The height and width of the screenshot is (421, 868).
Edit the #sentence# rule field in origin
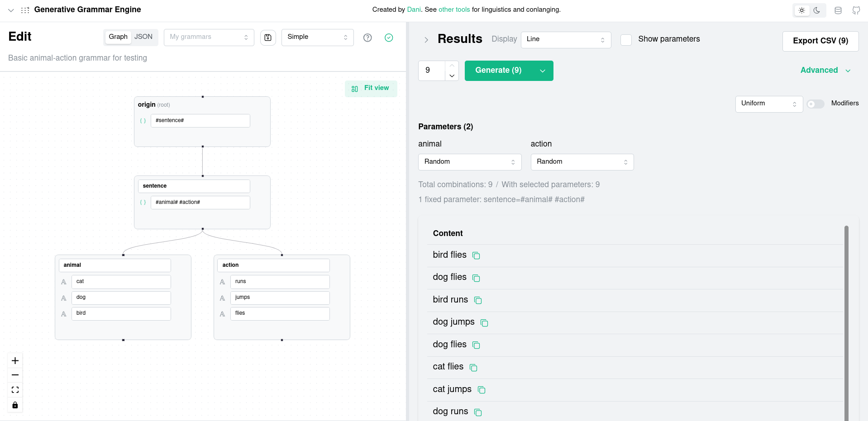pos(200,121)
